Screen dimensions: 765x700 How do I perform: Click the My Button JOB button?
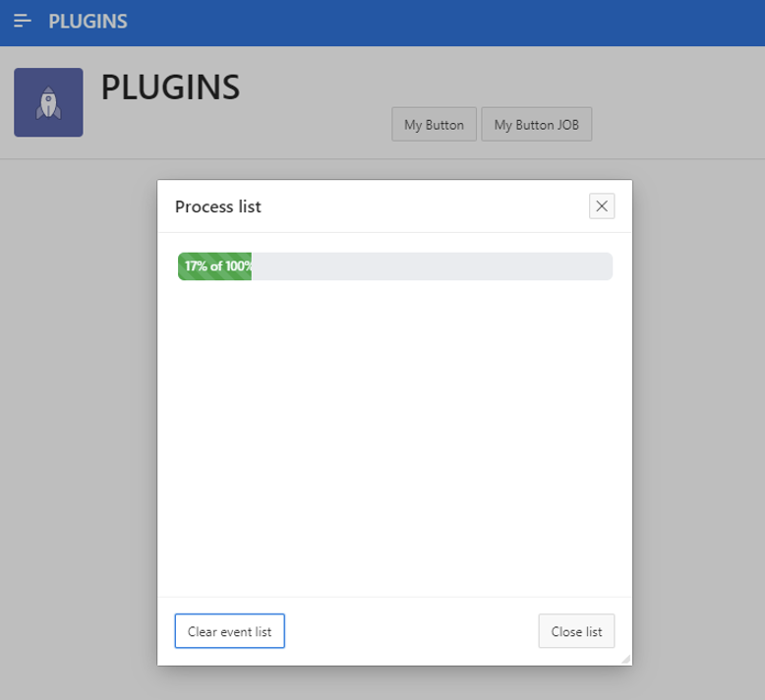pos(536,125)
